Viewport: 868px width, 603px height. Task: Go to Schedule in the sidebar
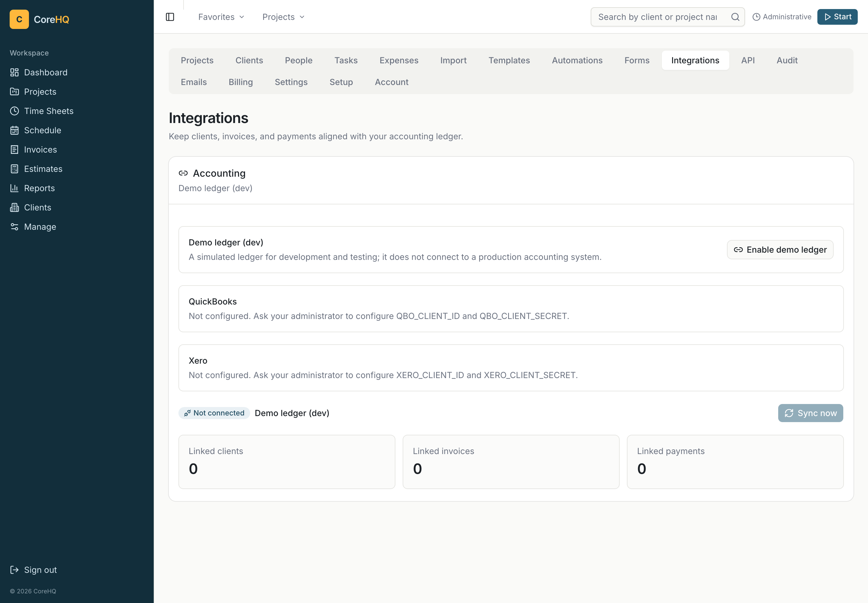[77, 130]
